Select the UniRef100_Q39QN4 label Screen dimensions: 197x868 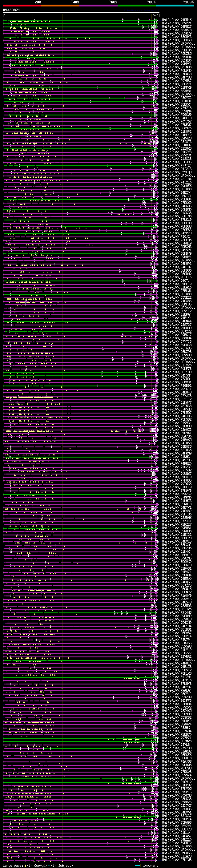(x=177, y=111)
